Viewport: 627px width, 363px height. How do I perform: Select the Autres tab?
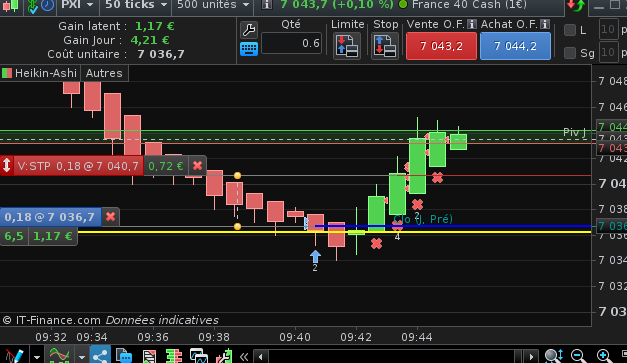point(104,73)
